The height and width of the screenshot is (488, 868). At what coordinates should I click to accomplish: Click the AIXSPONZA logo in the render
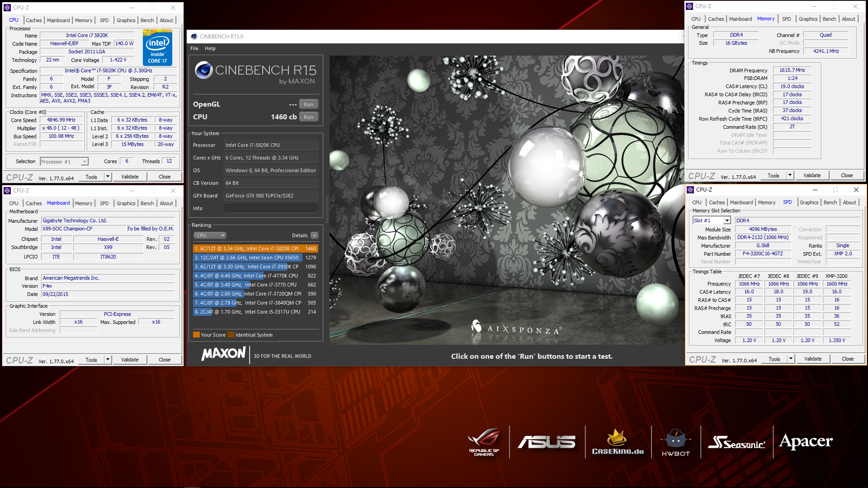click(x=516, y=328)
